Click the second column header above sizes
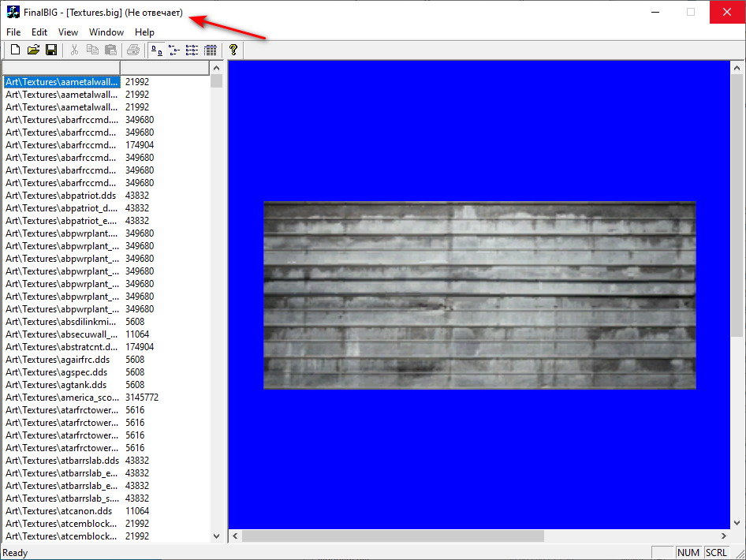746x560 pixels. tap(165, 68)
